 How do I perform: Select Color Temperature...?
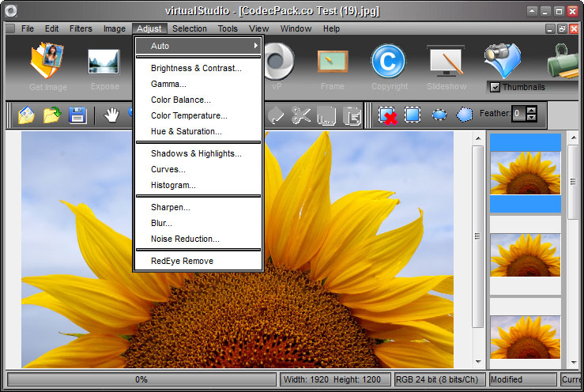(x=198, y=115)
